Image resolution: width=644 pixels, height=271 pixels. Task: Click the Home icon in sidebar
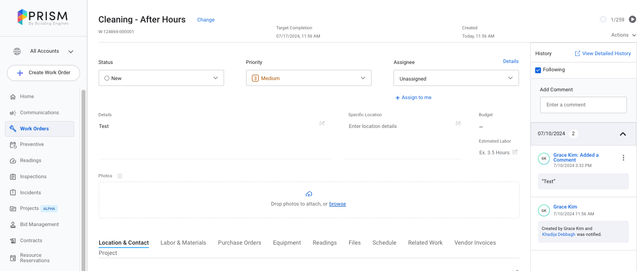[x=13, y=97]
